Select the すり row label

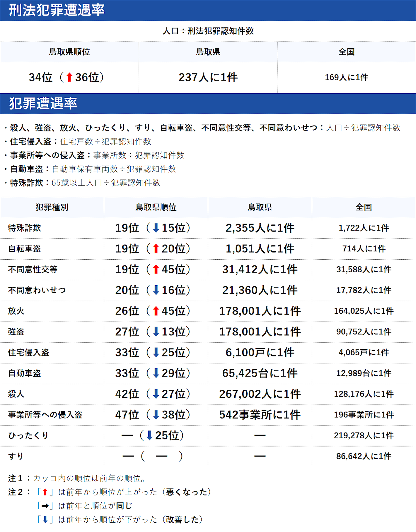click(16, 457)
